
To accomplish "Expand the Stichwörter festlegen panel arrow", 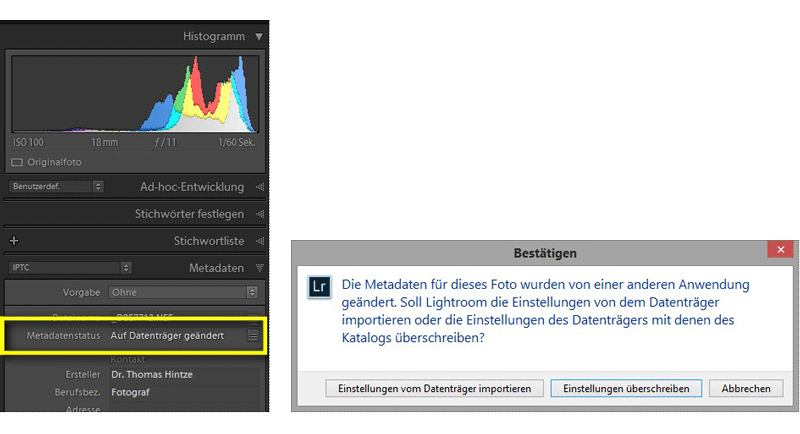I will [x=259, y=214].
